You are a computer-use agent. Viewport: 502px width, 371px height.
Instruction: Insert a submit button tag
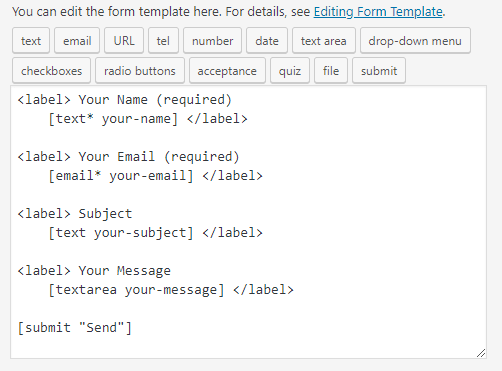(x=379, y=71)
